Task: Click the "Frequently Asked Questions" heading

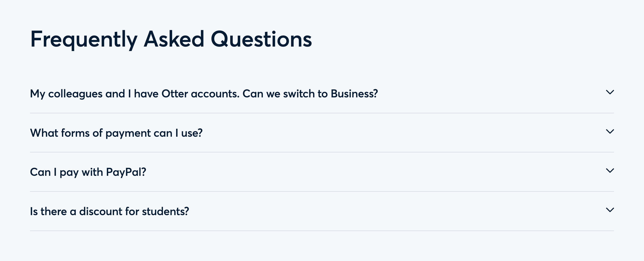Action: [171, 39]
